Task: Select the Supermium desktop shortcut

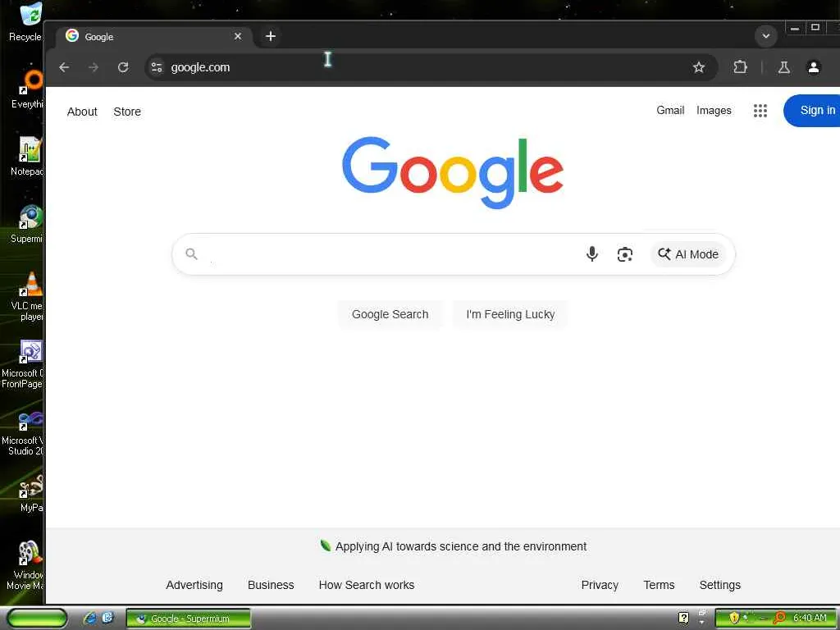Action: [x=27, y=224]
